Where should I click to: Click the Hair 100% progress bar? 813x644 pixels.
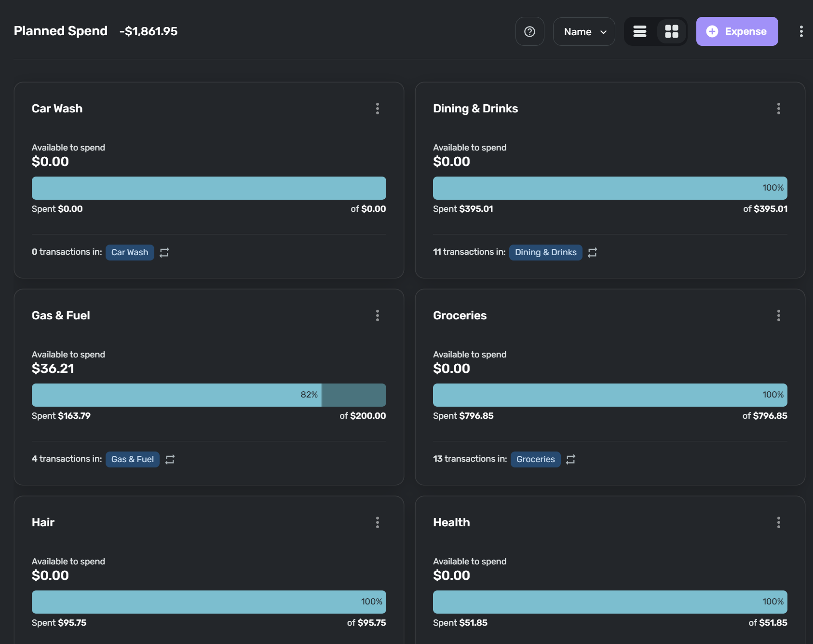point(209,602)
